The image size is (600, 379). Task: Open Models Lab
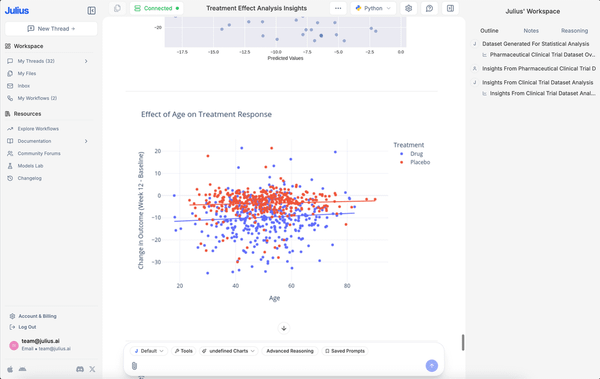pyautogui.click(x=30, y=166)
